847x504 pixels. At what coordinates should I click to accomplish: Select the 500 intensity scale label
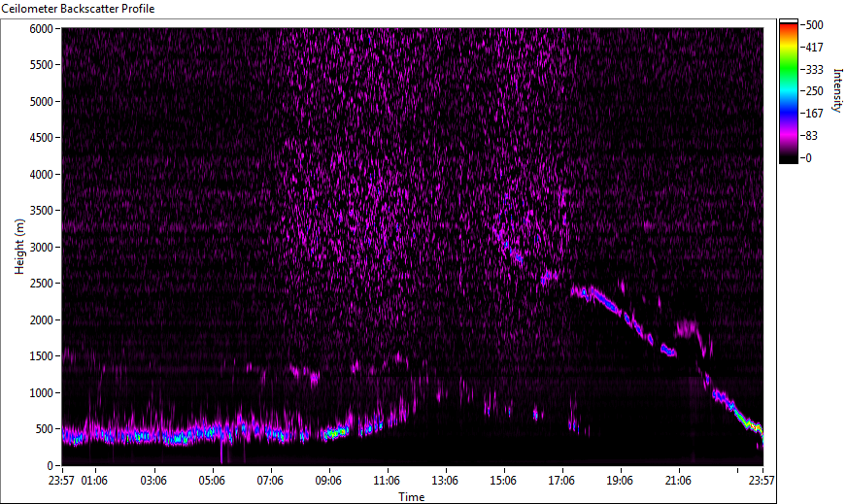point(814,25)
